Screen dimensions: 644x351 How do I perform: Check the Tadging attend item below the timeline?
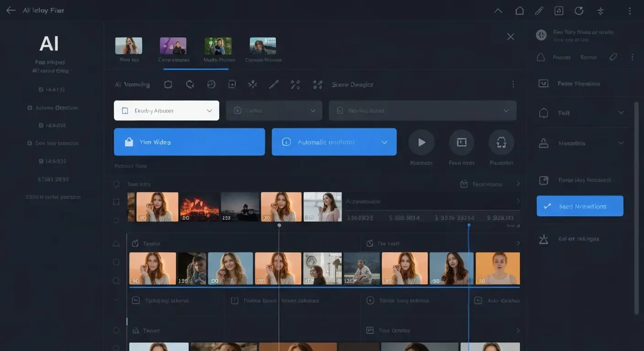point(135,300)
